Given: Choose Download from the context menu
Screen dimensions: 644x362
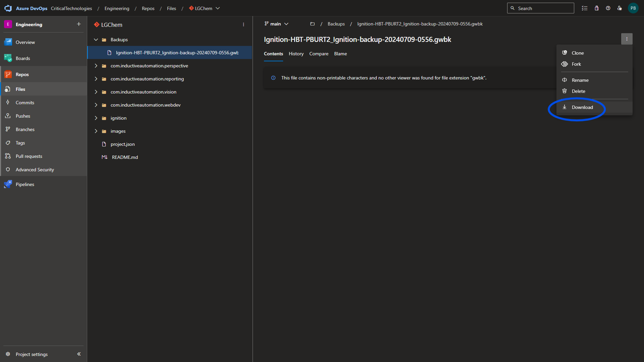Looking at the screenshot, I should 582,107.
